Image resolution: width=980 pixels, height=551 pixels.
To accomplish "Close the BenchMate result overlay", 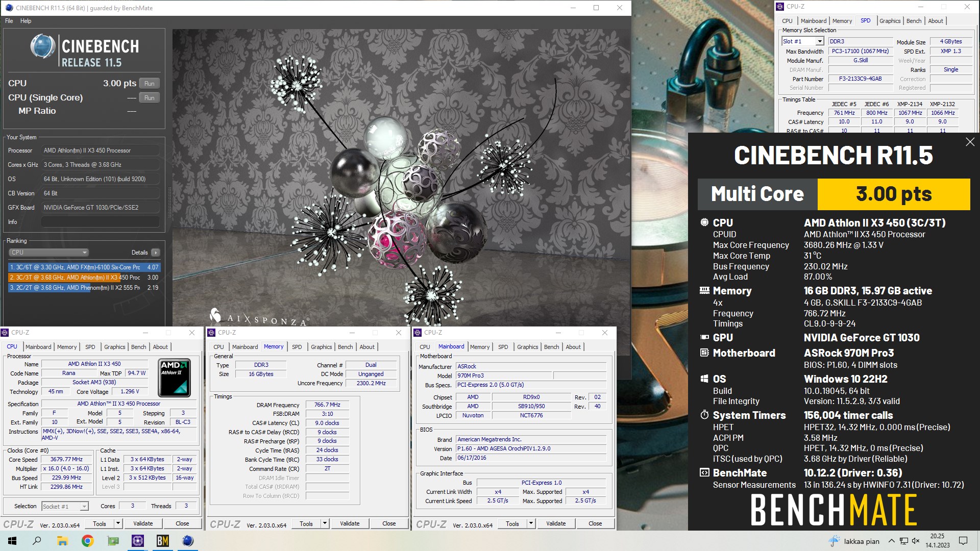I will (970, 142).
